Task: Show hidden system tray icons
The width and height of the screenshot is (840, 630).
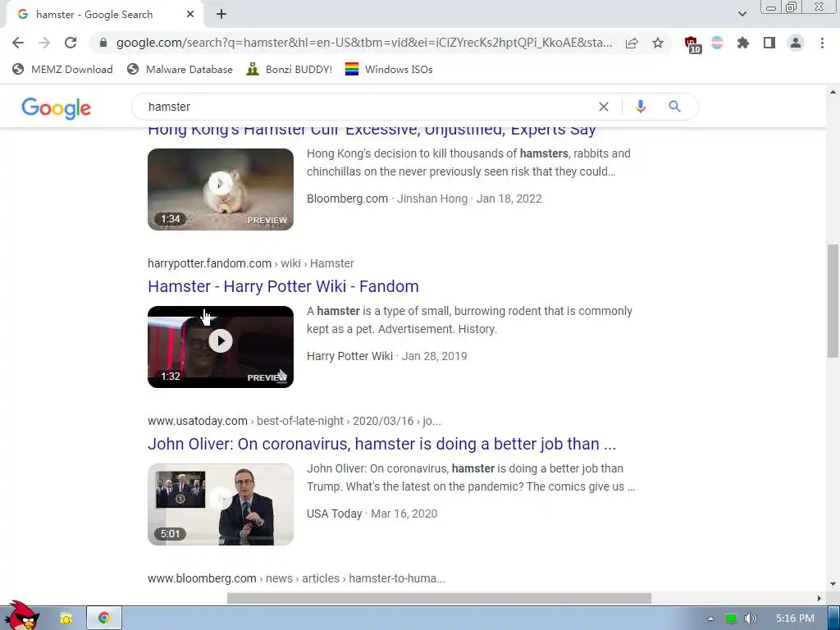Action: click(711, 619)
